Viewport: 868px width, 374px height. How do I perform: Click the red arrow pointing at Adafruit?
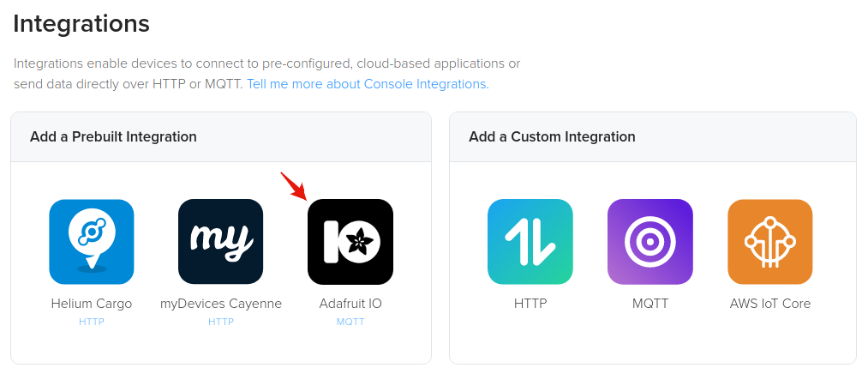point(293,184)
